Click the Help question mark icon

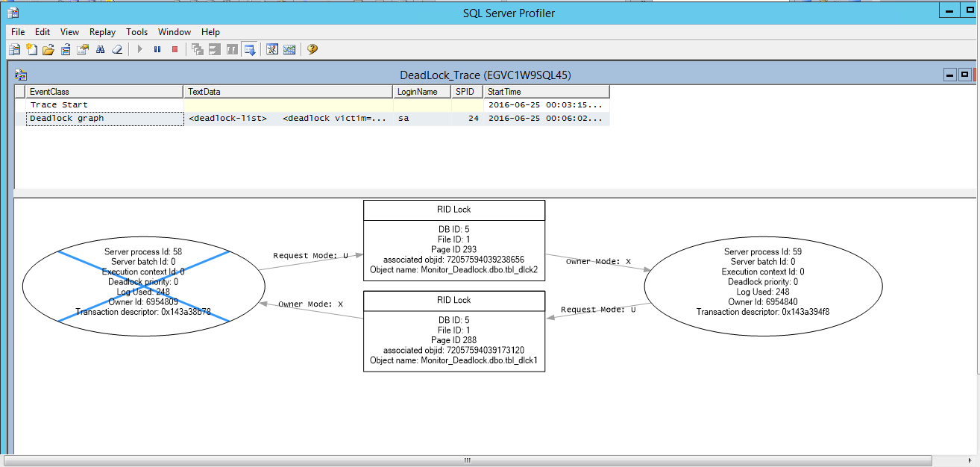[312, 49]
